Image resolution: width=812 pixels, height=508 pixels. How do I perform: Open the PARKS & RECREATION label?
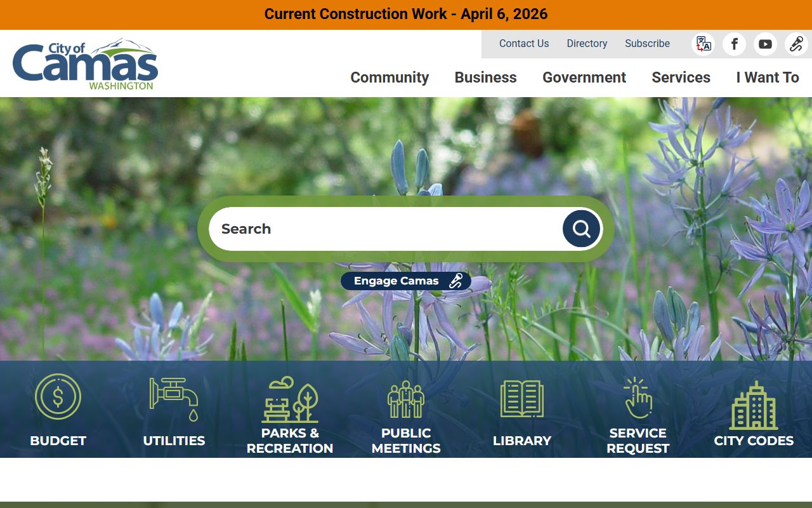(290, 441)
